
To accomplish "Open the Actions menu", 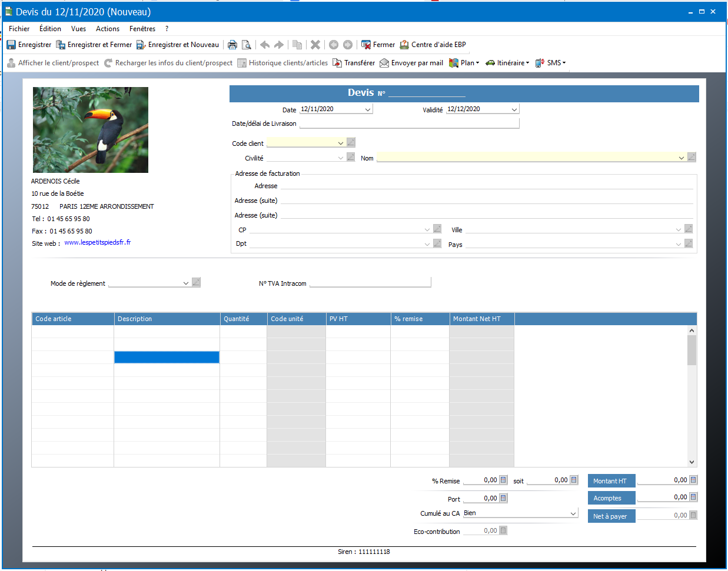I will [x=108, y=29].
